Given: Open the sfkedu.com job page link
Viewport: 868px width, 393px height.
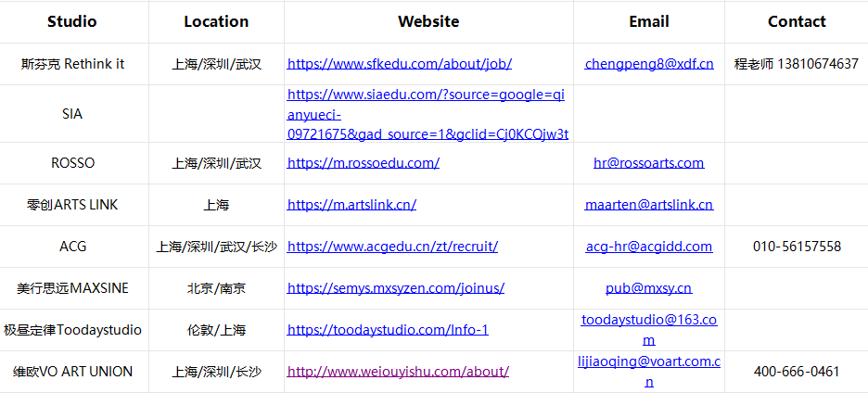Looking at the screenshot, I should (x=399, y=64).
